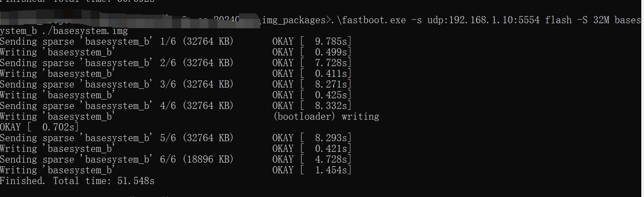The height and width of the screenshot is (197, 644).
Task: Click the 3/6 sparse chunk line
Action: [117, 84]
